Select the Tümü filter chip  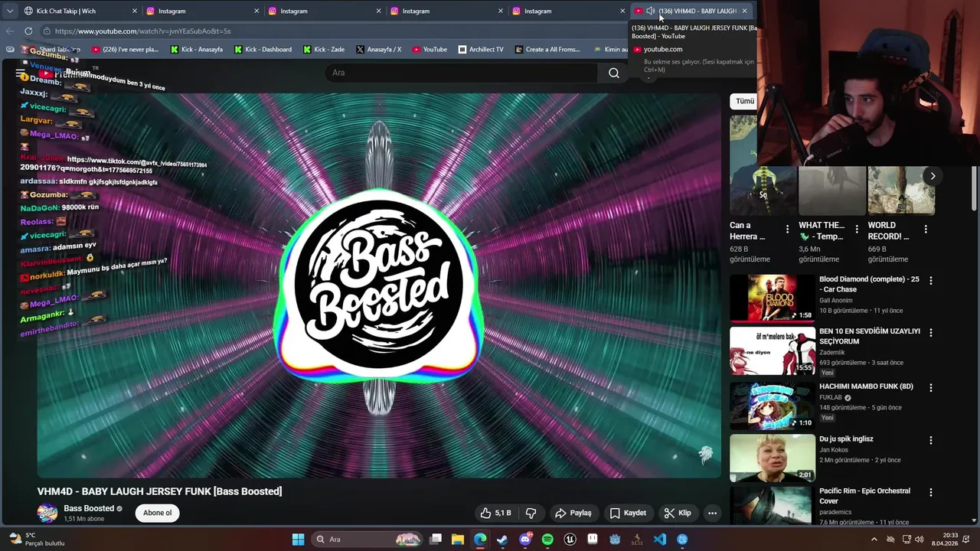(744, 101)
